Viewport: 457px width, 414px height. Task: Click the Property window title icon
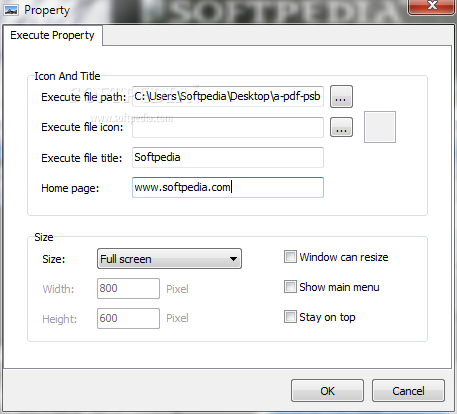pyautogui.click(x=11, y=10)
